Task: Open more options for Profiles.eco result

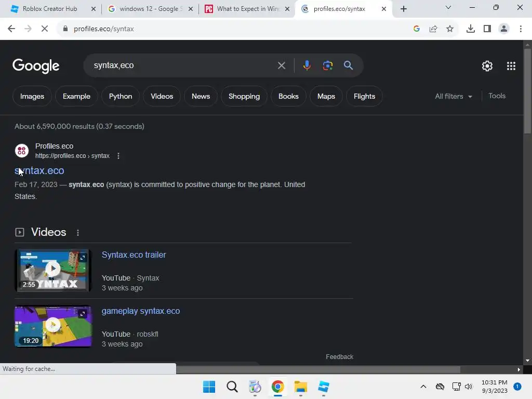Action: (118, 156)
